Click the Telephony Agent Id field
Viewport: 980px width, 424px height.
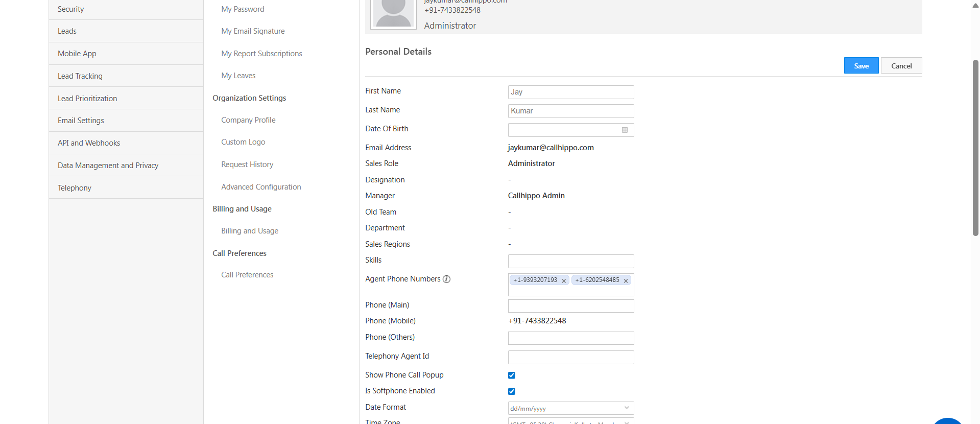[x=571, y=357]
